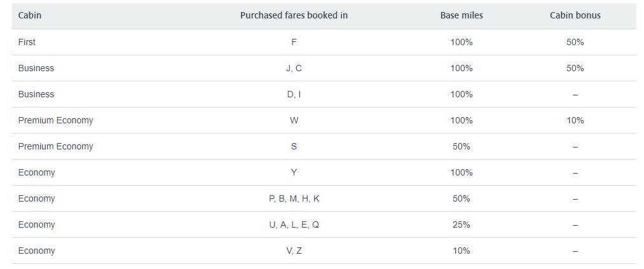Select fare class S cell
This screenshot has height=269, width=644.
(x=294, y=146)
